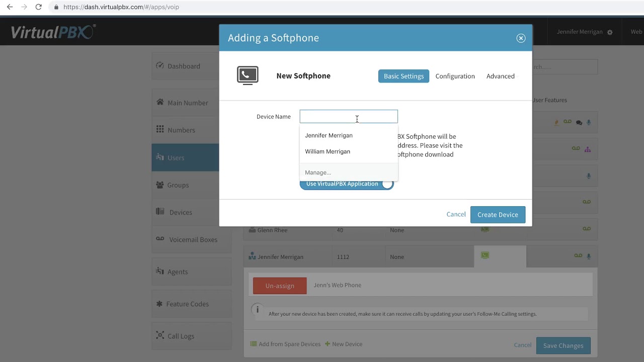This screenshot has height=362, width=644.
Task: Click the padlock icon in the address bar
Action: (x=56, y=7)
